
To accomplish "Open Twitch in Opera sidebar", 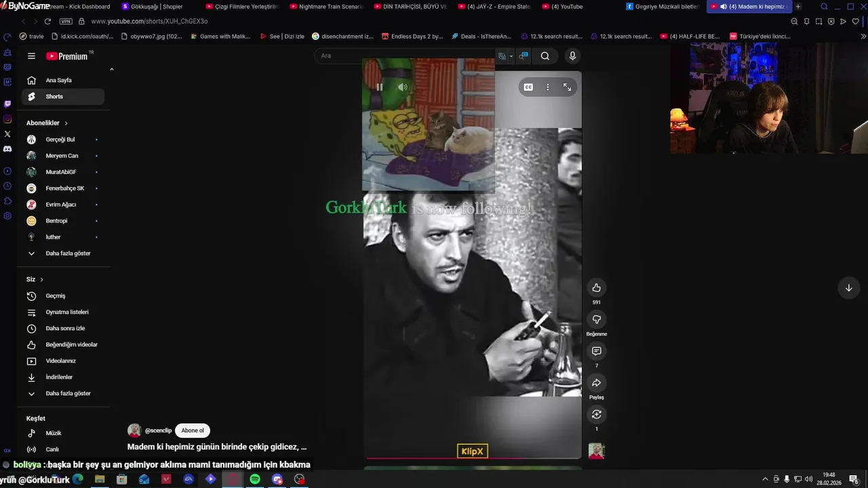I will 7,104.
